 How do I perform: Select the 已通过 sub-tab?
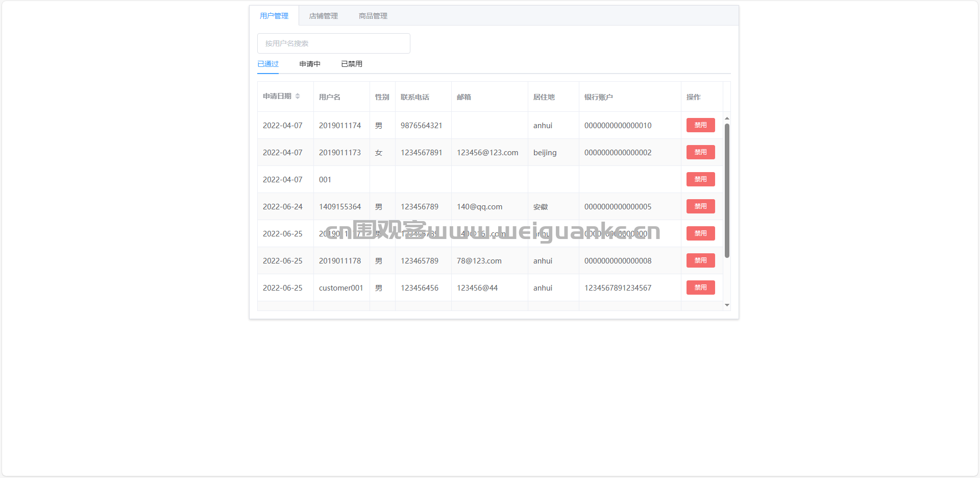point(268,64)
